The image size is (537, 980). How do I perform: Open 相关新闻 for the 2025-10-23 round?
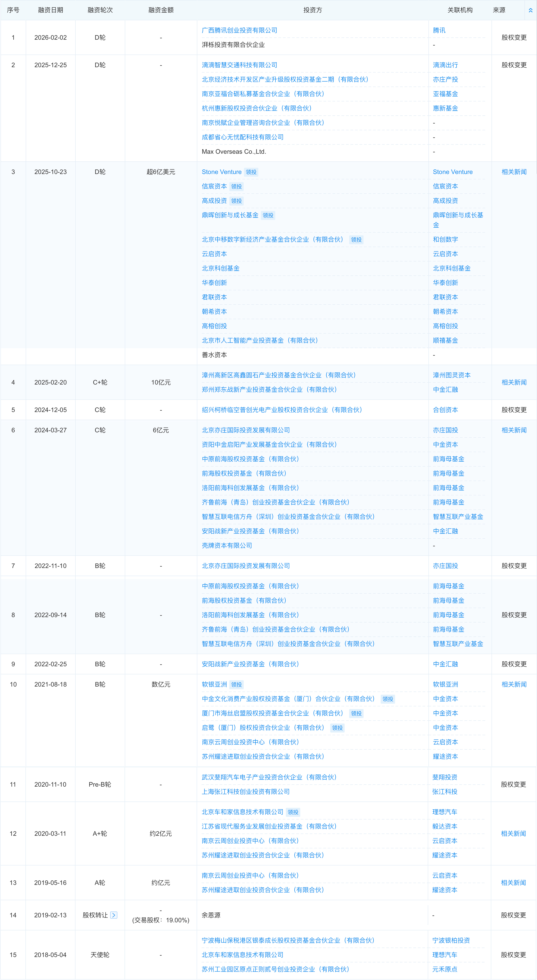click(514, 172)
